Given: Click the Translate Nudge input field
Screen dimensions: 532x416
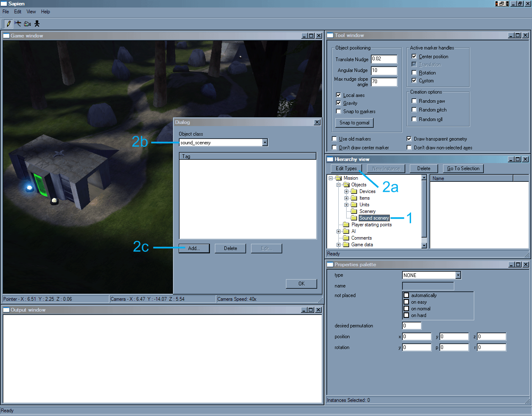Looking at the screenshot, I should click(x=384, y=59).
